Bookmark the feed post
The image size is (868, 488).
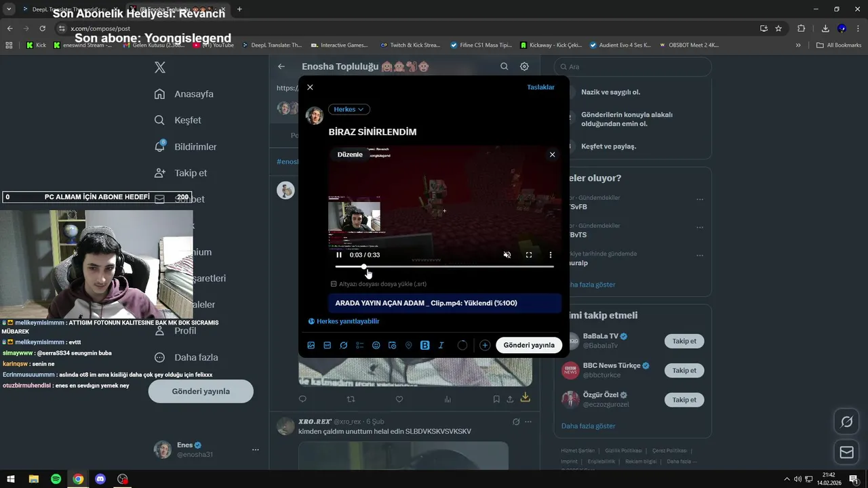[496, 399]
